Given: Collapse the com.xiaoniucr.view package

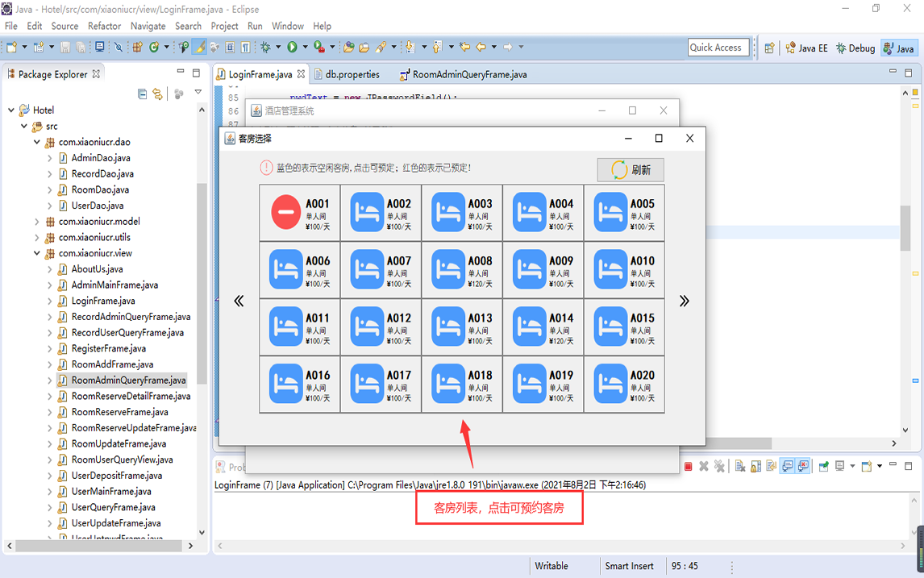Looking at the screenshot, I should click(x=36, y=253).
